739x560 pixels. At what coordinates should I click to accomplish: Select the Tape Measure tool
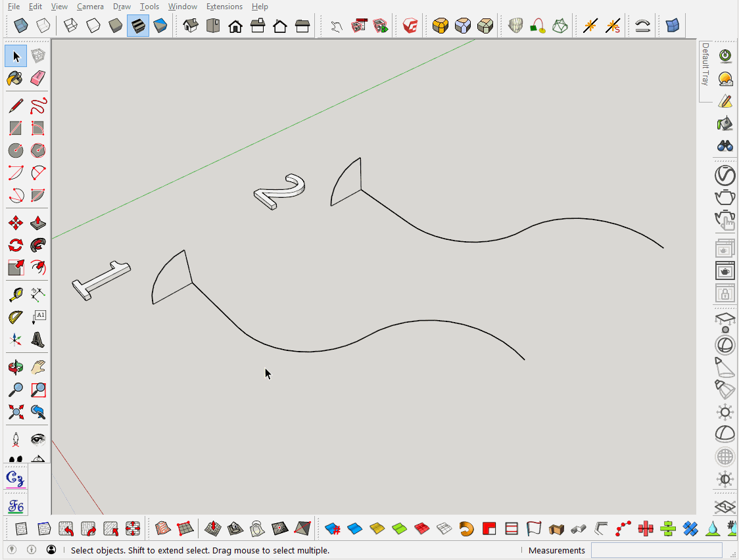(15, 294)
